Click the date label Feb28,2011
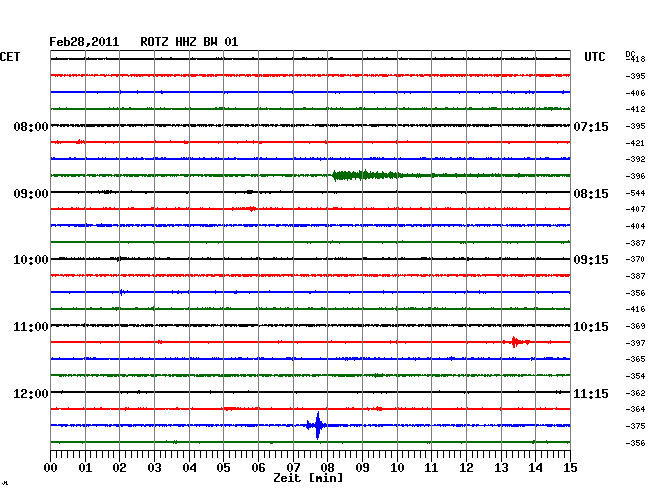This screenshot has width=650, height=494. [84, 42]
